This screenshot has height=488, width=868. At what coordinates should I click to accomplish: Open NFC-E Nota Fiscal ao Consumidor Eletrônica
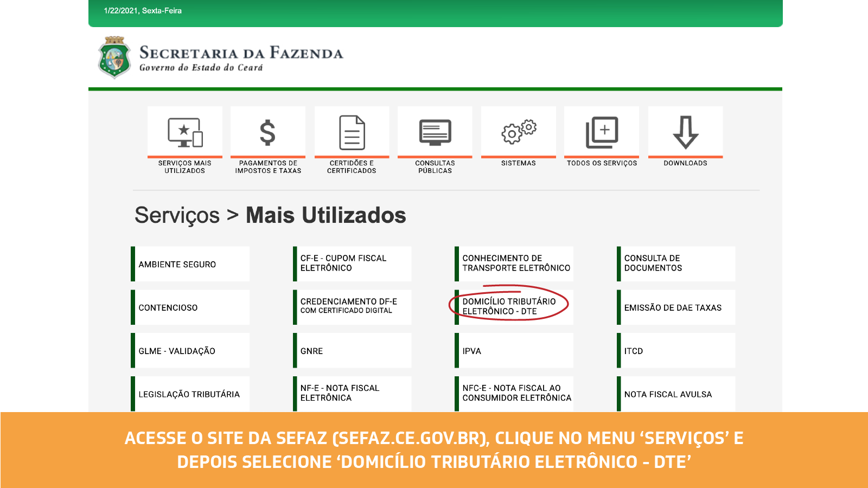click(x=514, y=394)
